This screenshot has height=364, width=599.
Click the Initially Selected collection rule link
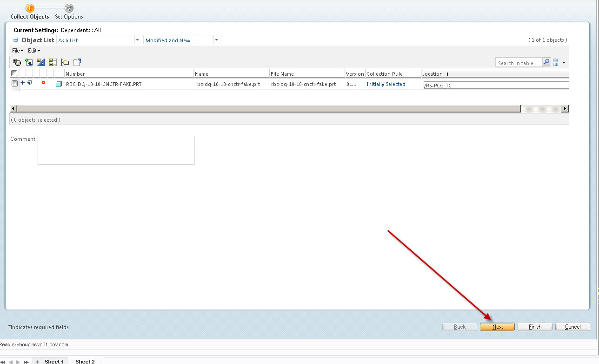tap(386, 84)
